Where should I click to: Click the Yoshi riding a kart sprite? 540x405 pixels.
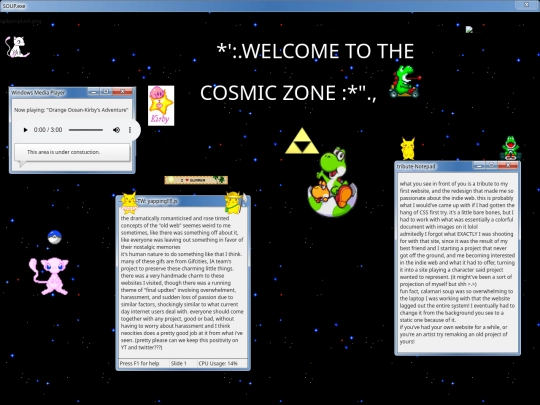pos(405,82)
